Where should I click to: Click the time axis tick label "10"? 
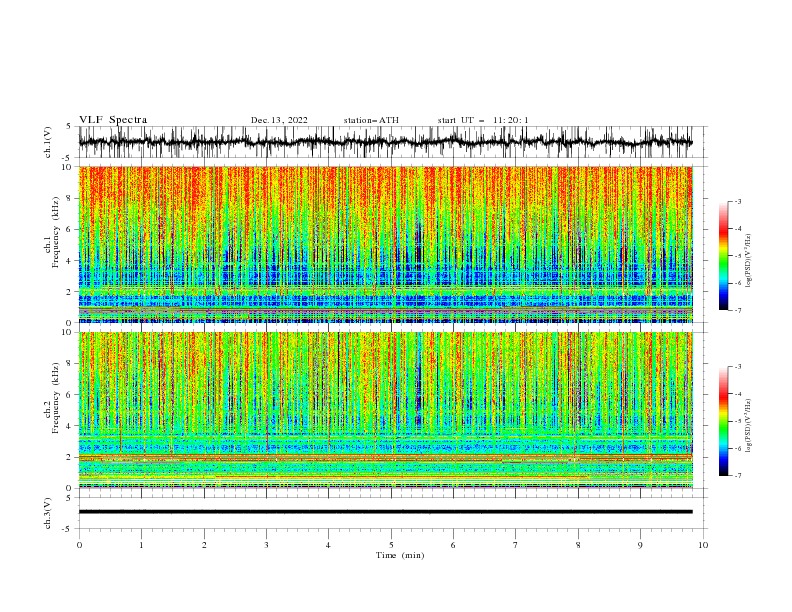click(703, 545)
